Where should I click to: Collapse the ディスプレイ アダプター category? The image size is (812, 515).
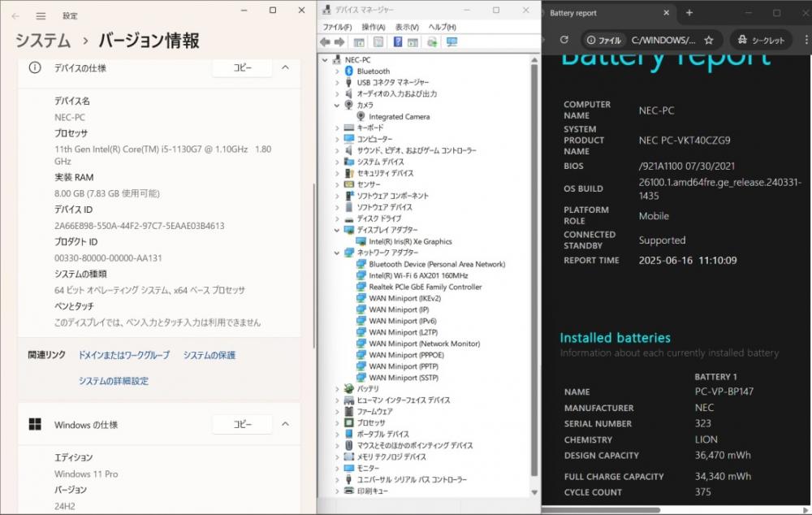click(337, 230)
